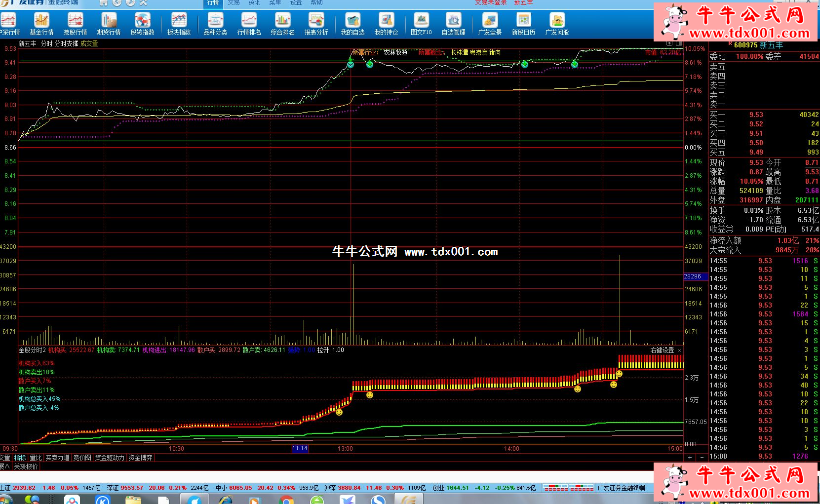Open 自选管理 icon
Image resolution: width=820 pixels, height=504 pixels.
[x=453, y=24]
